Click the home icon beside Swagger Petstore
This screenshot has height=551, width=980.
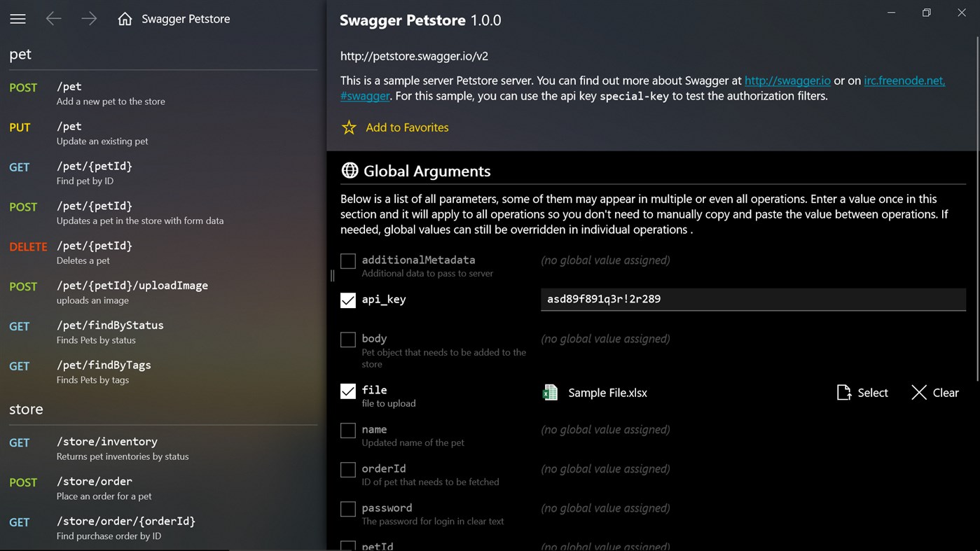(125, 19)
